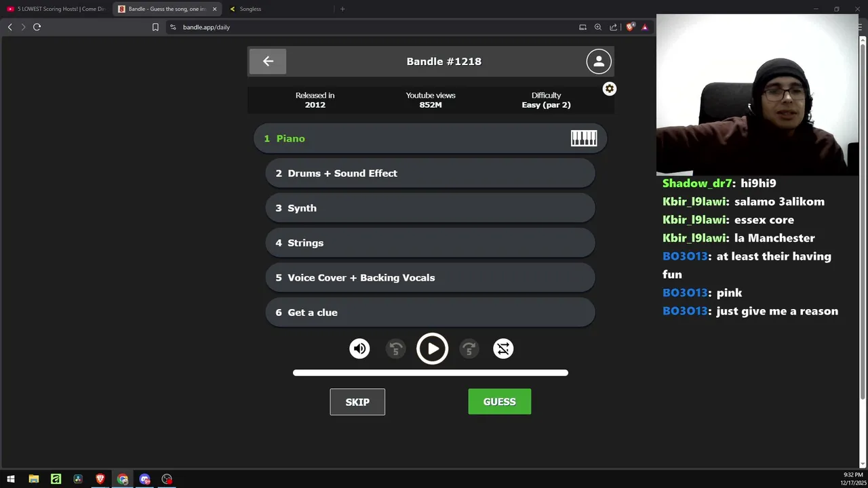Click the share page icon
This screenshot has width=868, height=488.
(614, 27)
